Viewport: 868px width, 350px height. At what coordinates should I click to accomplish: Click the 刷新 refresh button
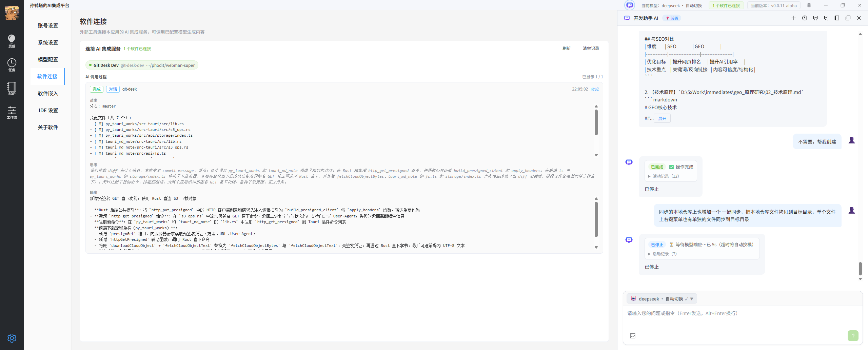[x=567, y=48]
